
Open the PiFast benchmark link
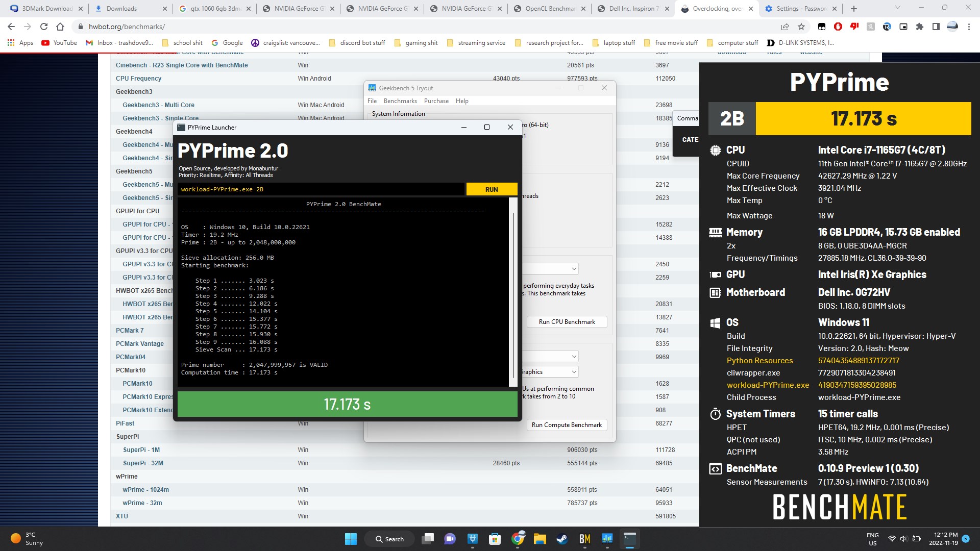[x=125, y=423]
